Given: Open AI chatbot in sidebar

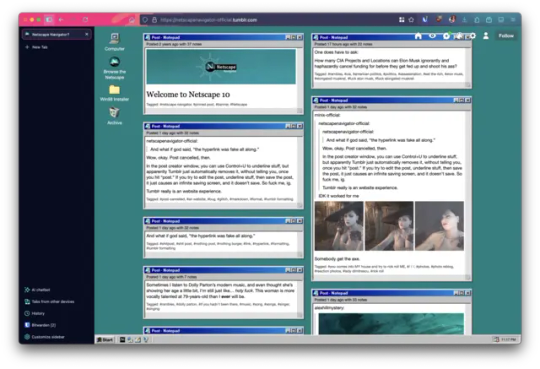Looking at the screenshot, I should coord(37,290).
